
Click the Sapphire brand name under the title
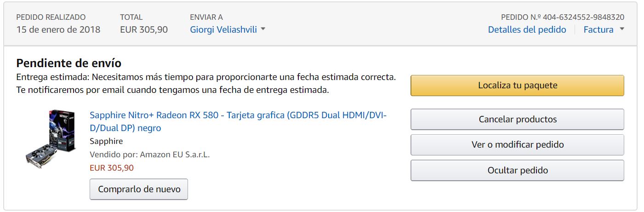point(106,141)
